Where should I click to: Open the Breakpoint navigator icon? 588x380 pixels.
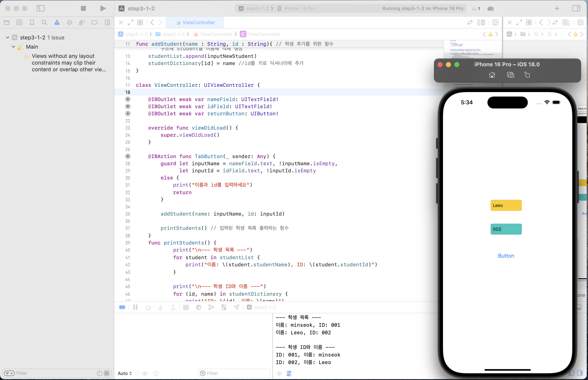pyautogui.click(x=95, y=22)
